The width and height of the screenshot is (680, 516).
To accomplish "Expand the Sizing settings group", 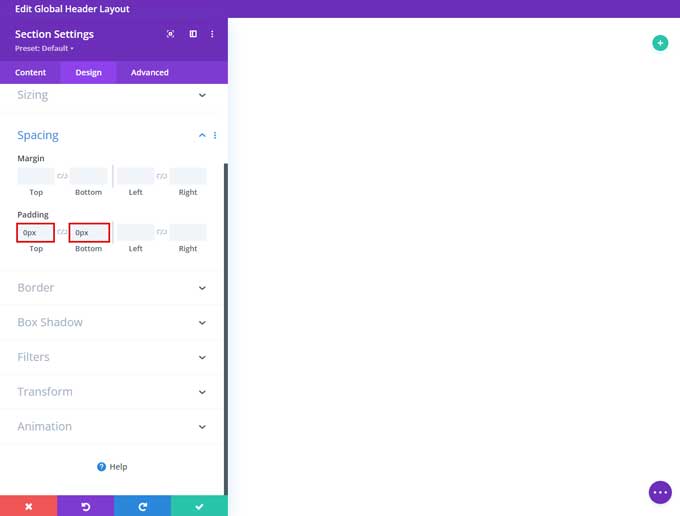I will [x=112, y=95].
